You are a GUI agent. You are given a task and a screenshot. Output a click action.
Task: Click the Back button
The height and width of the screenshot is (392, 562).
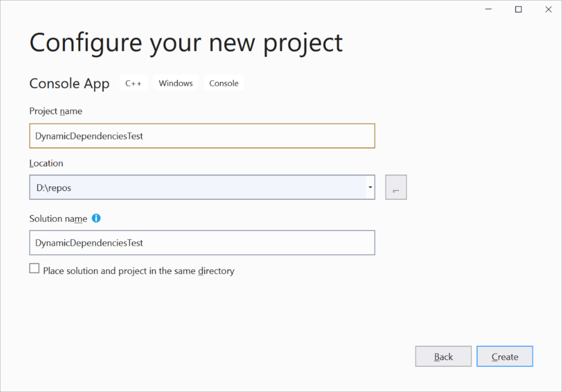(x=443, y=356)
